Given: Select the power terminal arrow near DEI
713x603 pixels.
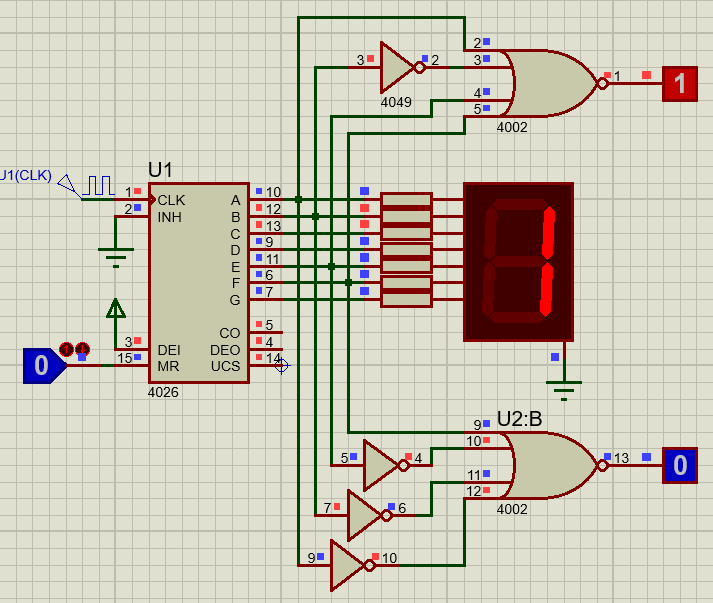Looking at the screenshot, I should coord(116,307).
